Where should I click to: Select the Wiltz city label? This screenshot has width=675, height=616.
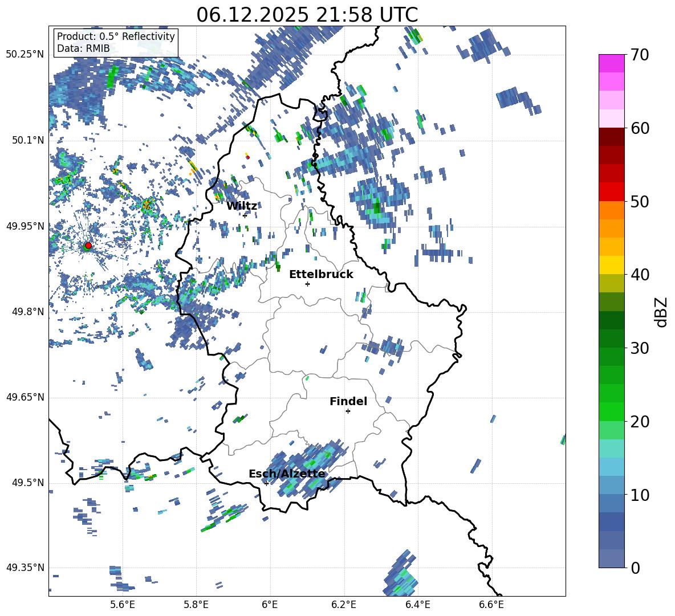(242, 206)
